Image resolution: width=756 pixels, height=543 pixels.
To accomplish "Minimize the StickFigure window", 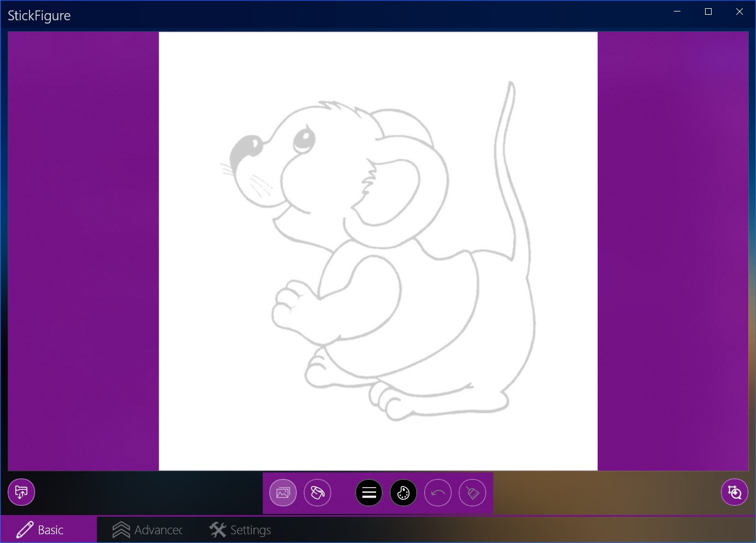I will [x=677, y=11].
